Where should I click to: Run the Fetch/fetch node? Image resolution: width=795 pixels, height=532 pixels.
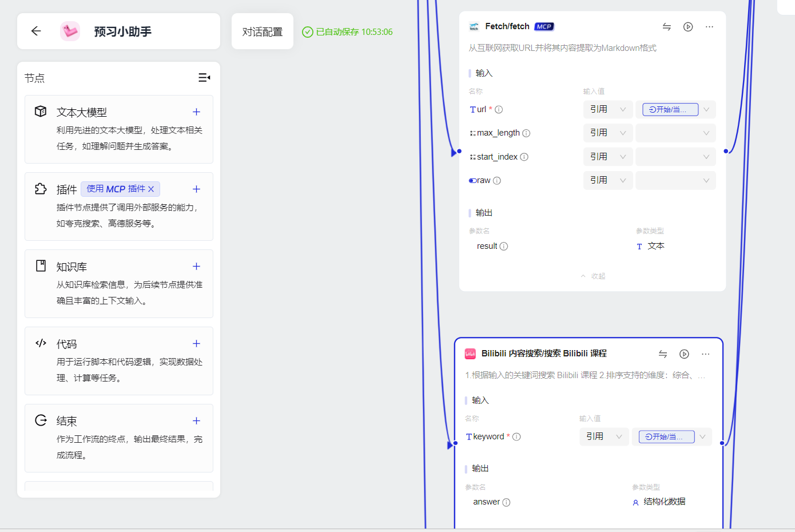[688, 27]
